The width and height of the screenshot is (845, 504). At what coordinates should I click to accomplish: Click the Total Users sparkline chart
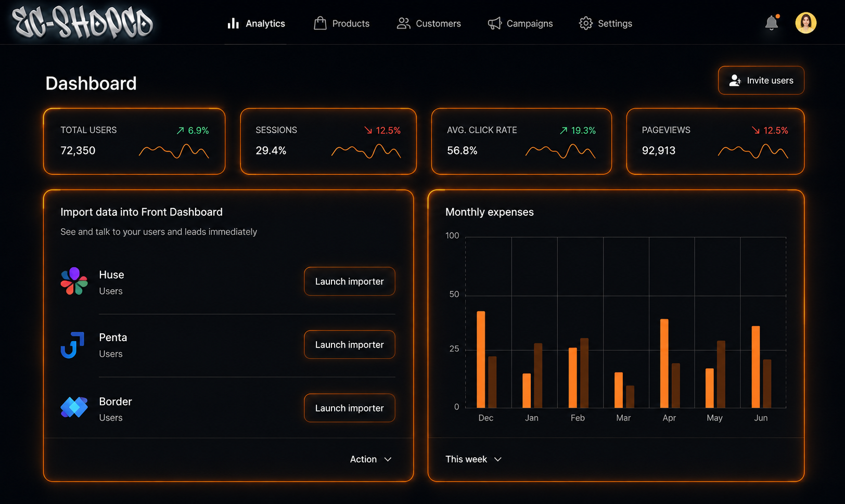click(x=174, y=151)
